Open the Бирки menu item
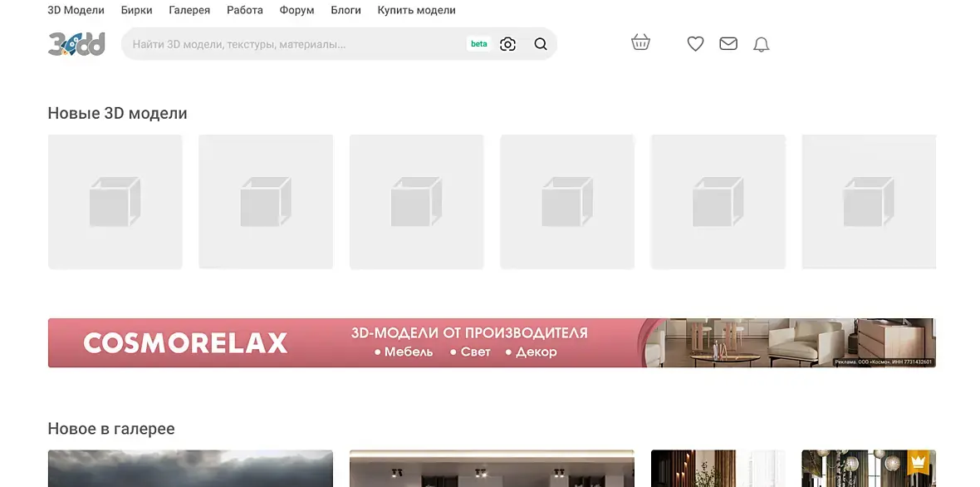This screenshot has height=487, width=980. (x=137, y=10)
